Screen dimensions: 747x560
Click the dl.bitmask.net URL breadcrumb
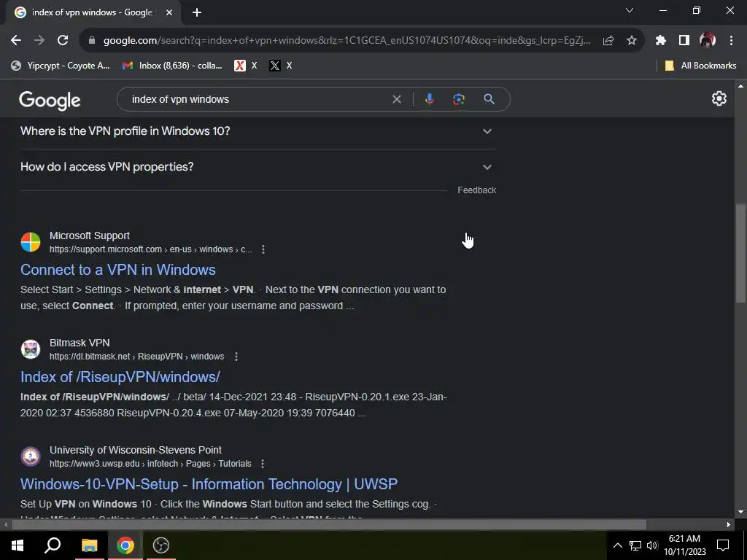coord(136,356)
